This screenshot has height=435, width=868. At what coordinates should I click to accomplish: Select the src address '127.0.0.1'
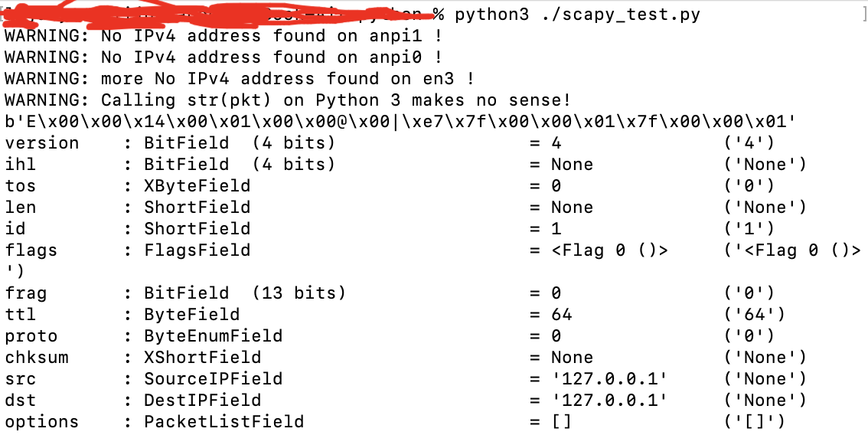[609, 379]
